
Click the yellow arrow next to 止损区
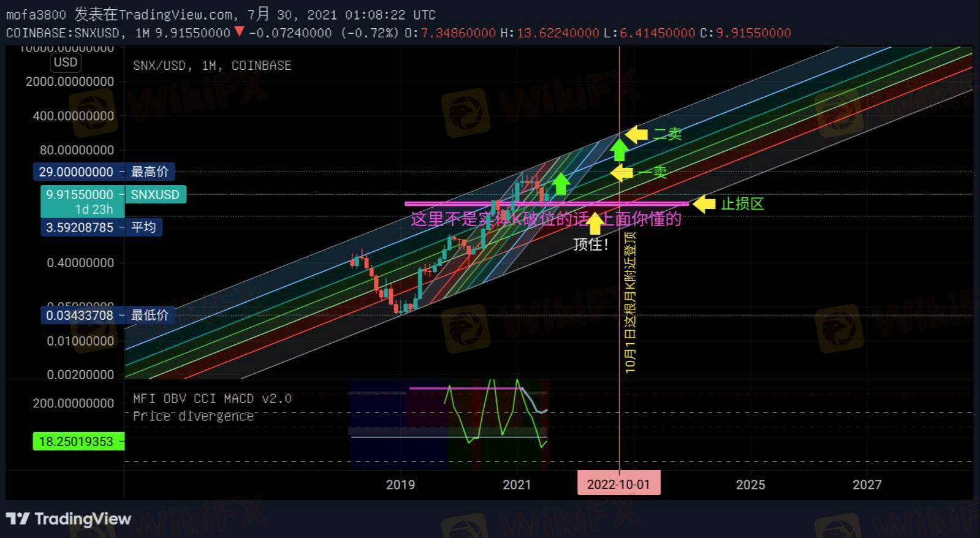[x=704, y=204]
